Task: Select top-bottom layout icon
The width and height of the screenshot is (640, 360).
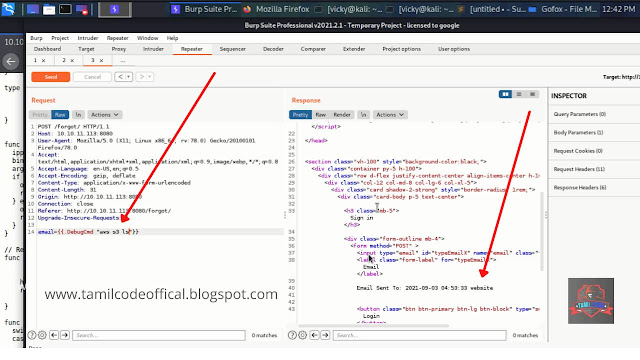Action: click(519, 94)
